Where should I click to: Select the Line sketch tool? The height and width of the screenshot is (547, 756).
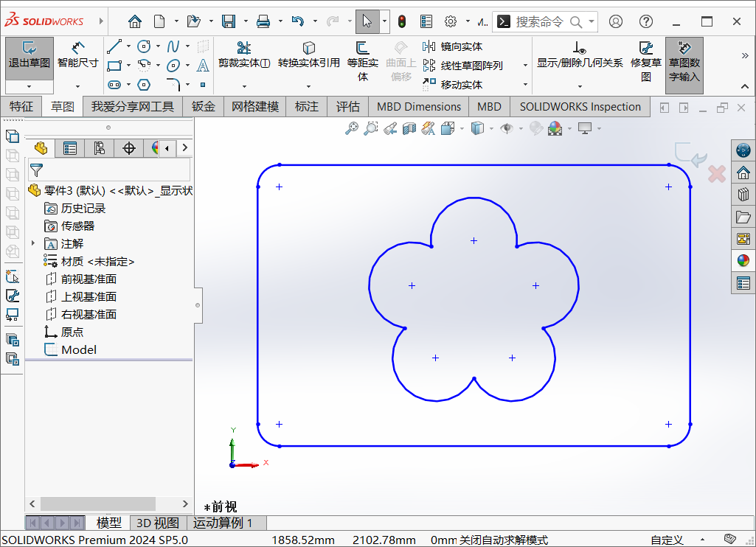[114, 46]
